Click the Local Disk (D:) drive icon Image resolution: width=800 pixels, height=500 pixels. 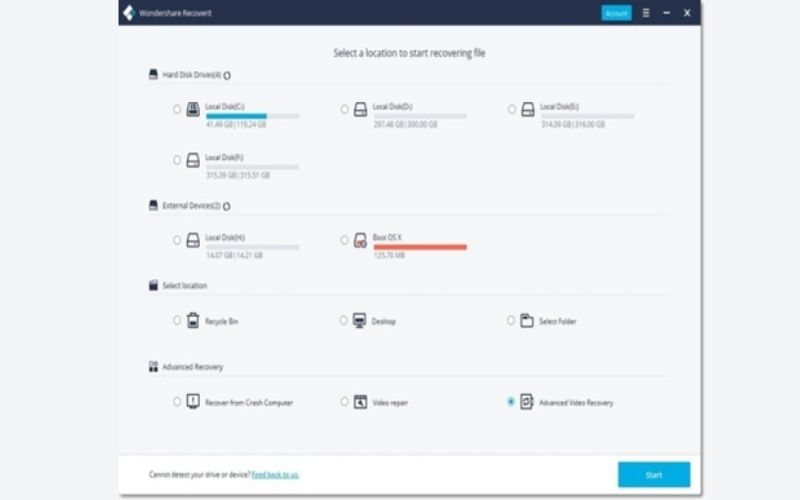tap(360, 109)
